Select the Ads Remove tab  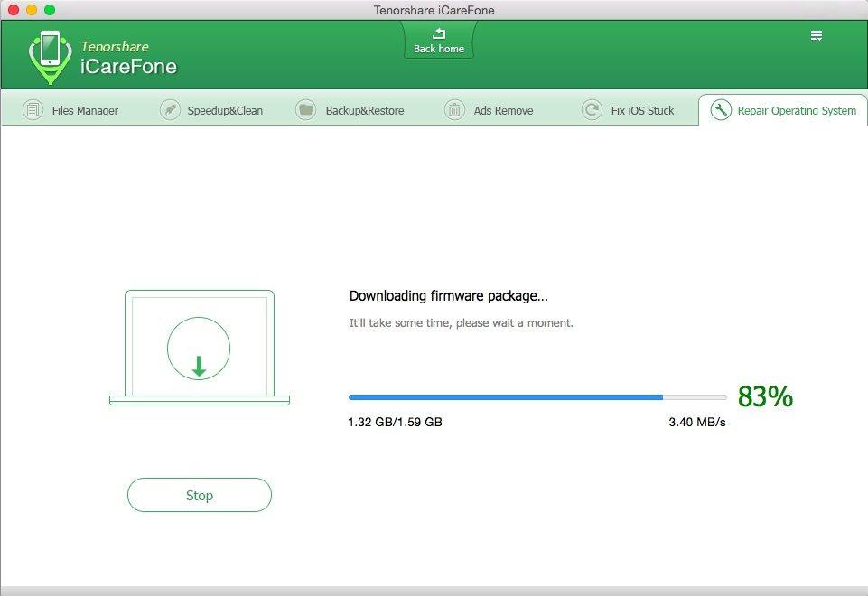tap(490, 110)
